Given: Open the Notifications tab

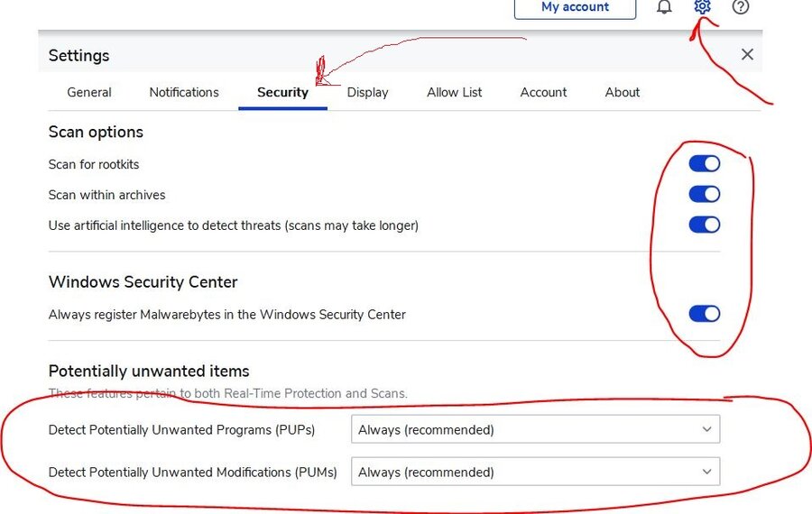Looking at the screenshot, I should click(184, 92).
